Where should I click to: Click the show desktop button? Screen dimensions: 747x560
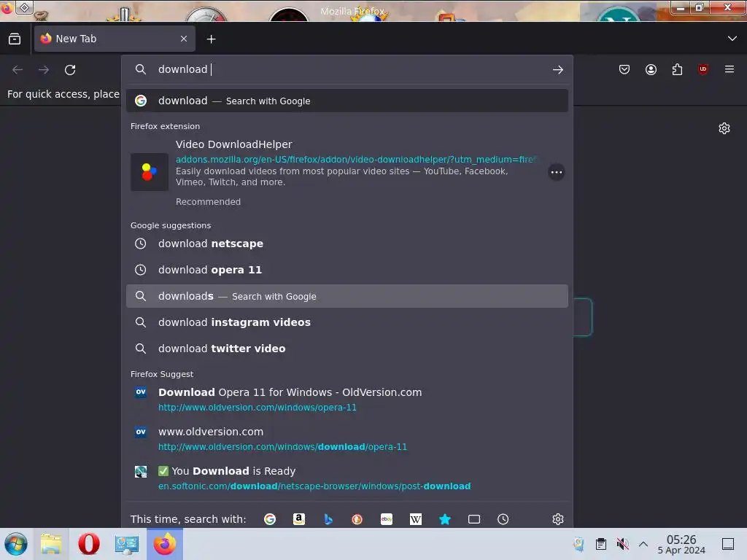pos(728,544)
